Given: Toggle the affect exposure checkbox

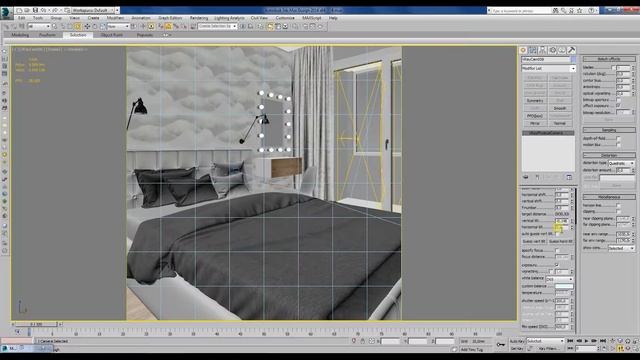Looking at the screenshot, I should tap(618, 106).
